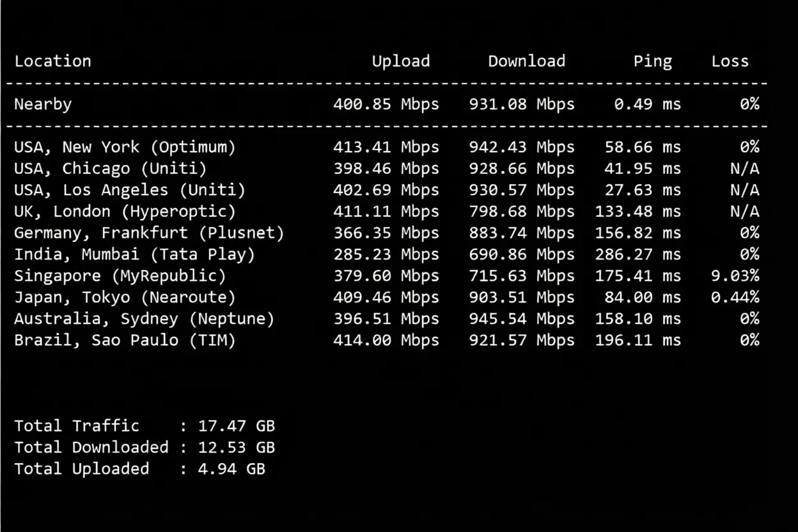The image size is (798, 532).
Task: Click the Total Downloaded label
Action: pyautogui.click(x=91, y=448)
